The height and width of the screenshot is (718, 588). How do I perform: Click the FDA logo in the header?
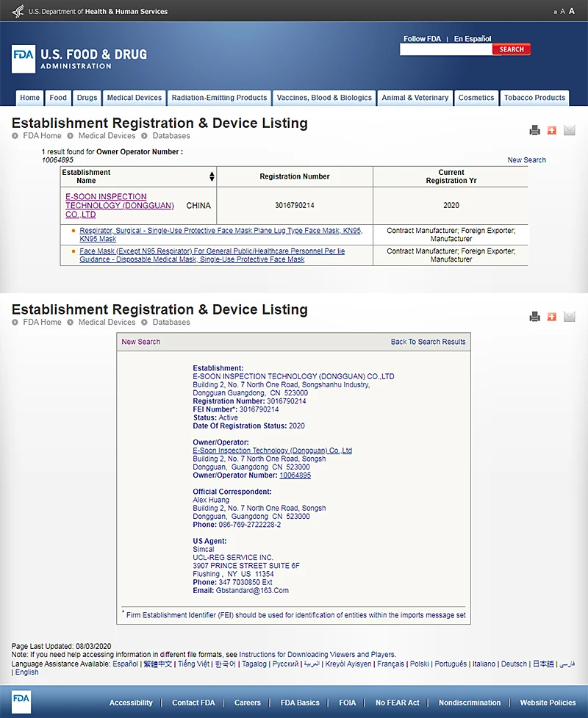(x=24, y=59)
